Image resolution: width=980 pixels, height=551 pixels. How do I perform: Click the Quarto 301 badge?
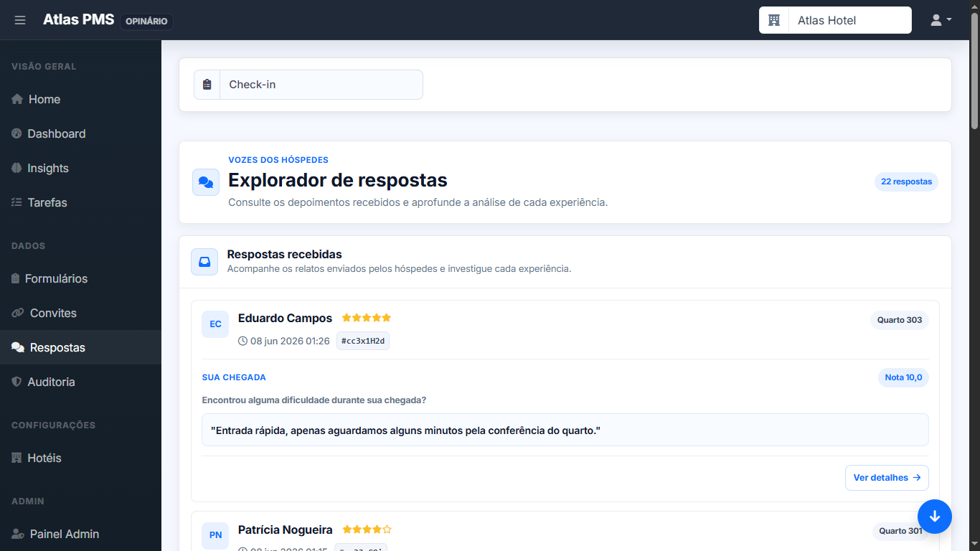[x=900, y=531]
